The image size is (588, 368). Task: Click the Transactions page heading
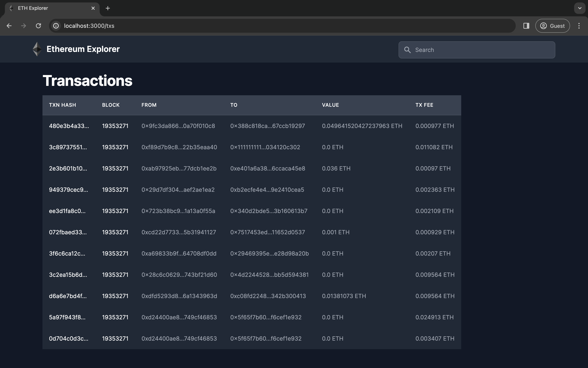pos(87,81)
